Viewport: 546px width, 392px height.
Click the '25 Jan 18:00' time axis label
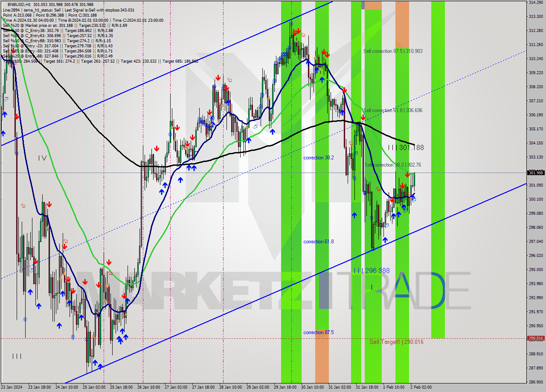(x=121, y=387)
